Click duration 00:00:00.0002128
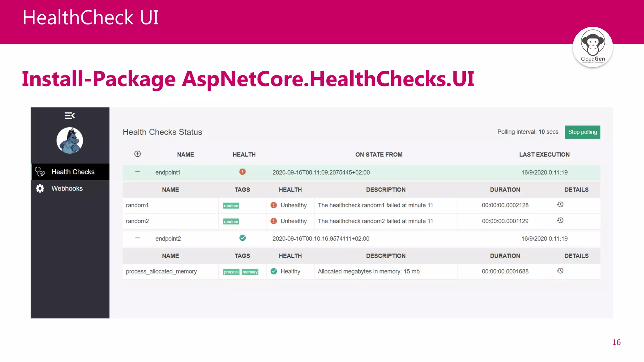Viewport: 644px width, 362px height. [505, 205]
